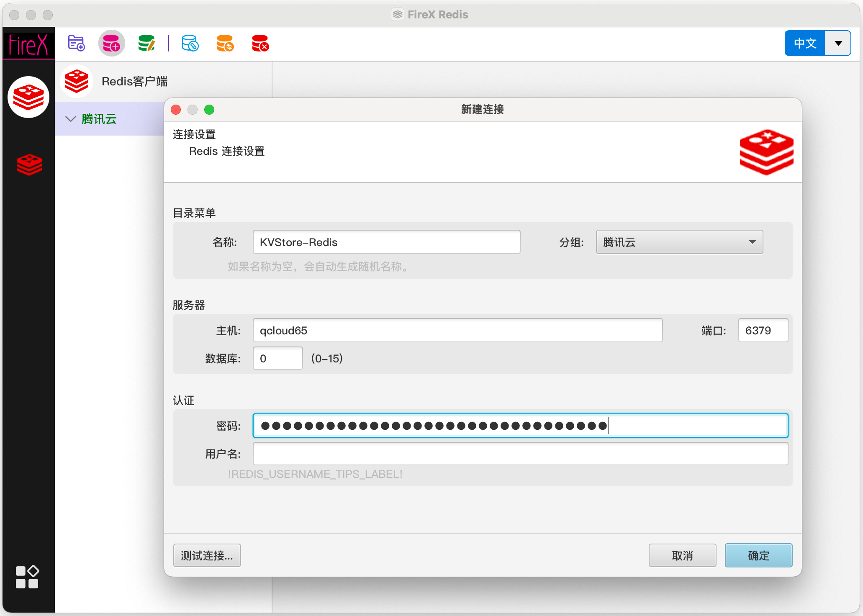This screenshot has height=616, width=863.
Task: Open the 分组 group combo box
Action: (679, 242)
